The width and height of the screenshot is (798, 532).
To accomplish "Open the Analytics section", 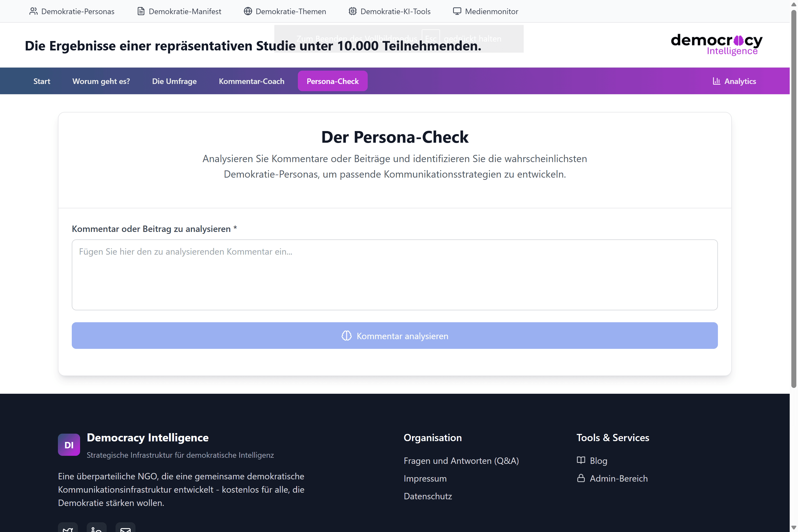I will pyautogui.click(x=734, y=81).
